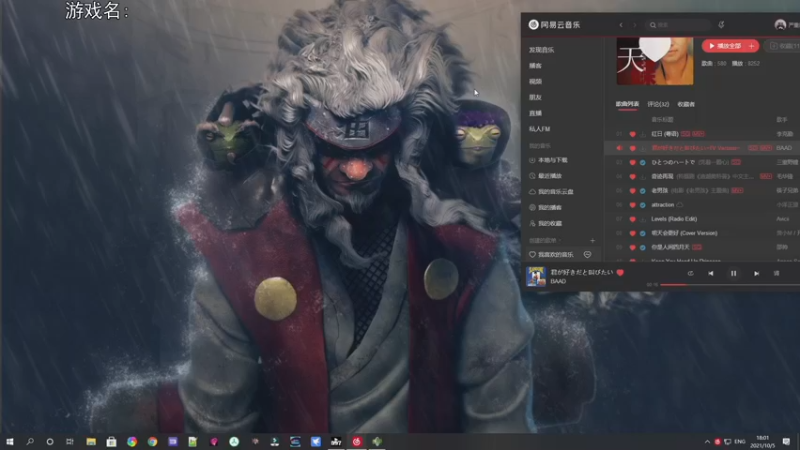The image size is (800, 450).
Task: Collapse the created playlists section arrow
Action: coord(560,240)
